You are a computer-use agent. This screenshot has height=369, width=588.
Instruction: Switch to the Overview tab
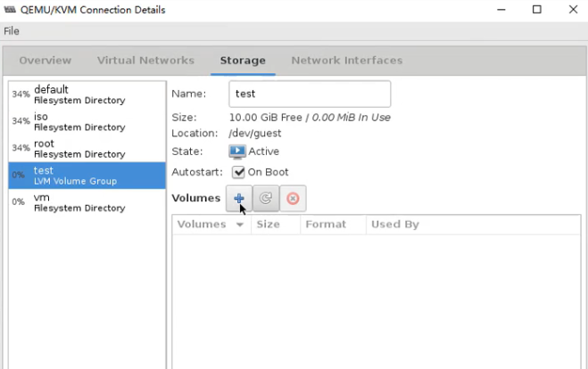(x=46, y=61)
